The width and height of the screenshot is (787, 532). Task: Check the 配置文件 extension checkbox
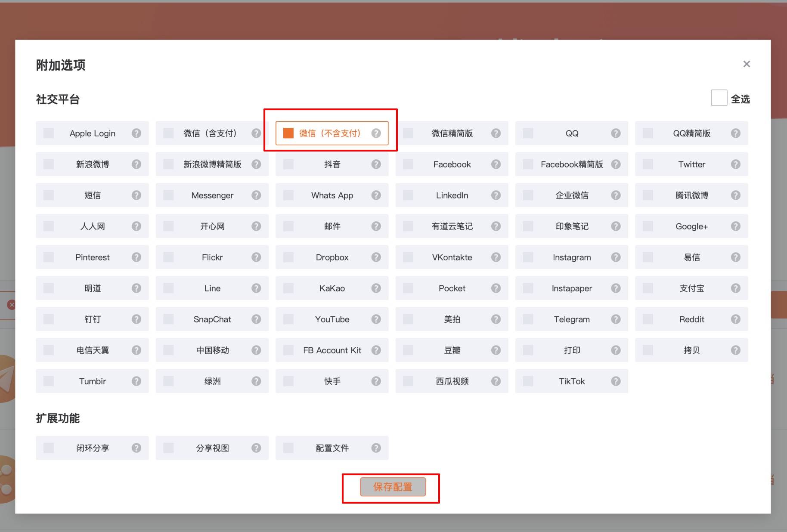(x=287, y=448)
